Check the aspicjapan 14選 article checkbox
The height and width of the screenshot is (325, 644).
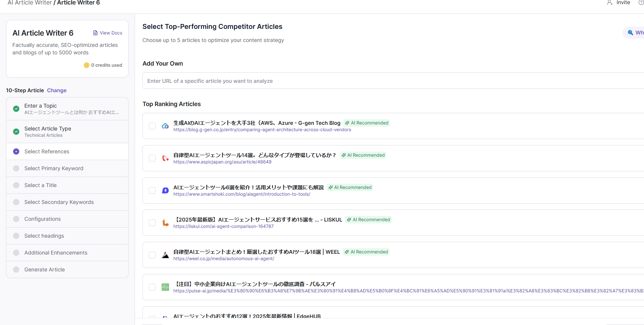(152, 158)
